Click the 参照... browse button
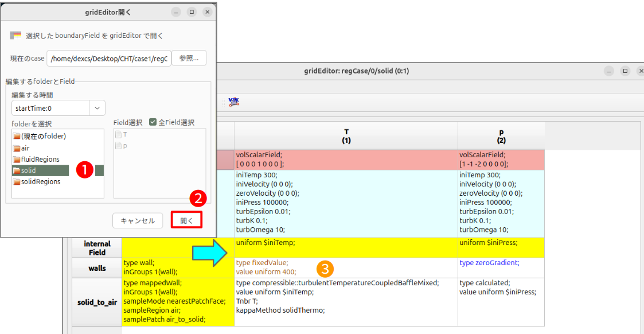The width and height of the screenshot is (644, 334). tap(189, 58)
